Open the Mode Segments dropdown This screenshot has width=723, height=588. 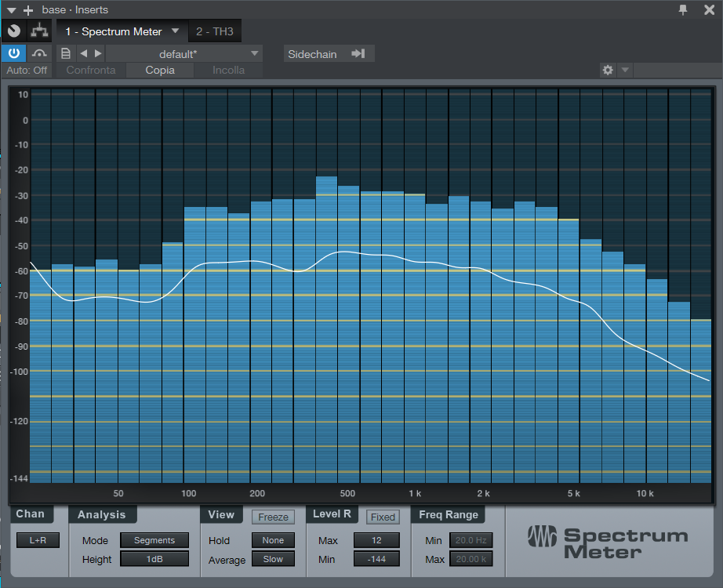pyautogui.click(x=154, y=540)
